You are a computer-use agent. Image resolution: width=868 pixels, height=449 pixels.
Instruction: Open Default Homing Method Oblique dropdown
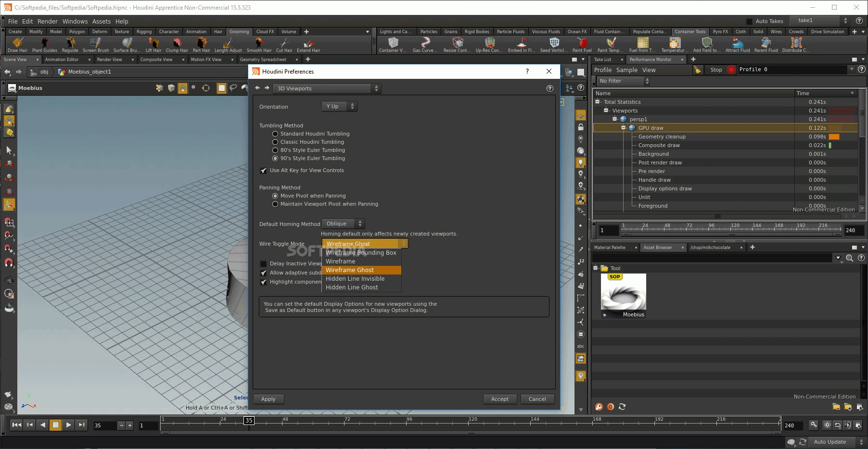click(343, 224)
